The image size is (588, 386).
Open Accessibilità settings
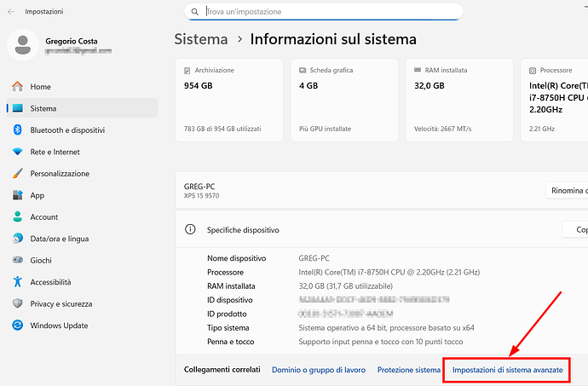coord(82,282)
